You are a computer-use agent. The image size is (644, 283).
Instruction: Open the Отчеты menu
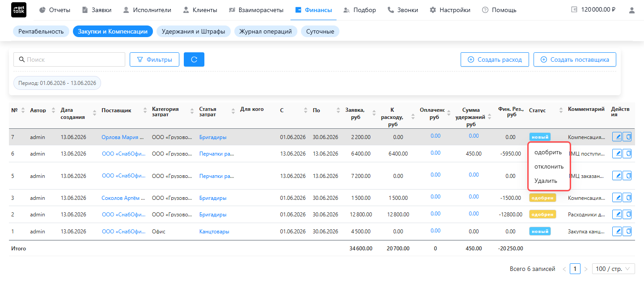pos(55,10)
